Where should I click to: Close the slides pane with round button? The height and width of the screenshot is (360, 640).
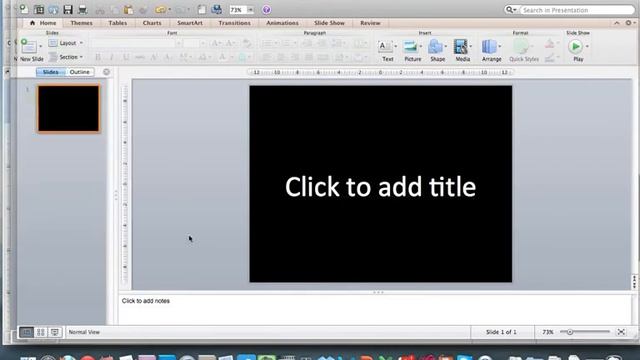pos(106,72)
